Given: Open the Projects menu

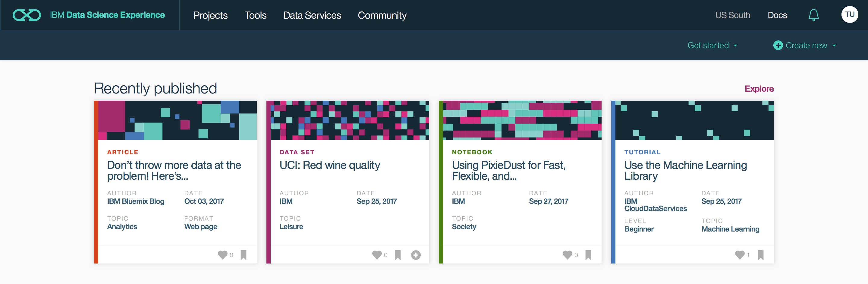Looking at the screenshot, I should (210, 15).
